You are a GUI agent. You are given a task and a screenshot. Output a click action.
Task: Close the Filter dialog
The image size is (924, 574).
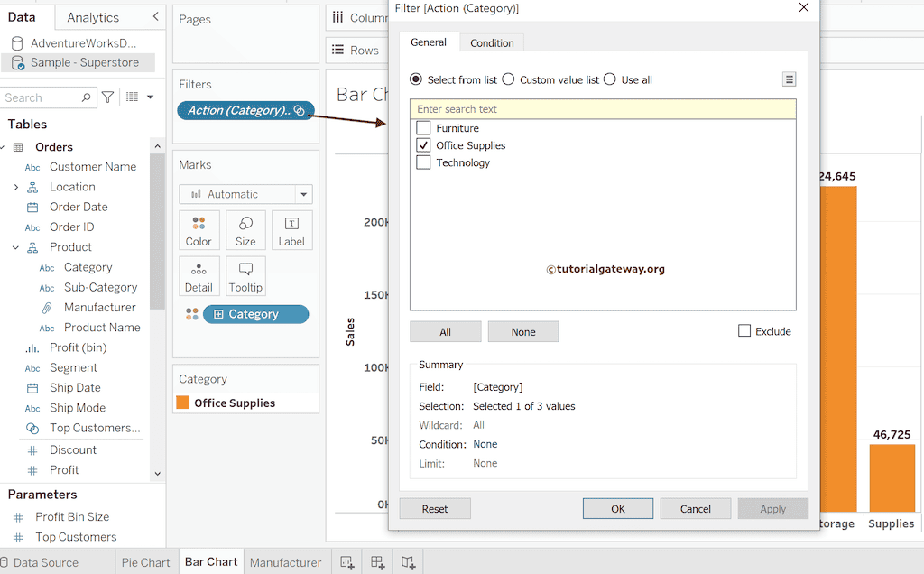tap(804, 7)
